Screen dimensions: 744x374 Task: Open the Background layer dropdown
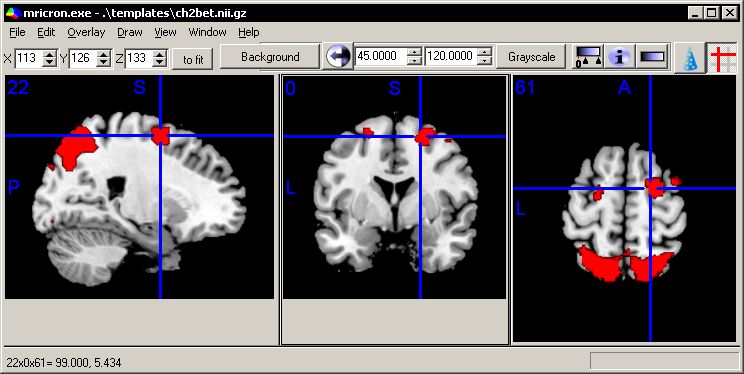click(270, 56)
